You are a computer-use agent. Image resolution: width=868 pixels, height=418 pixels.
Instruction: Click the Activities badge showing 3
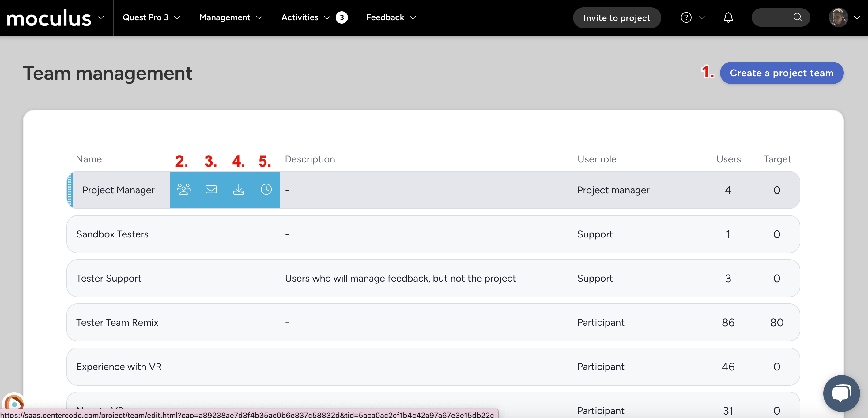[342, 17]
